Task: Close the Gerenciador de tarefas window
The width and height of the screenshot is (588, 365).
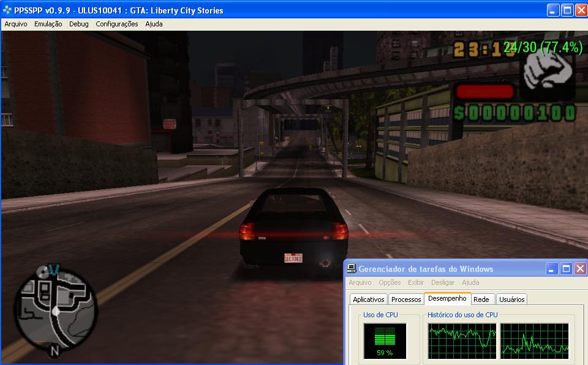Action: point(581,269)
